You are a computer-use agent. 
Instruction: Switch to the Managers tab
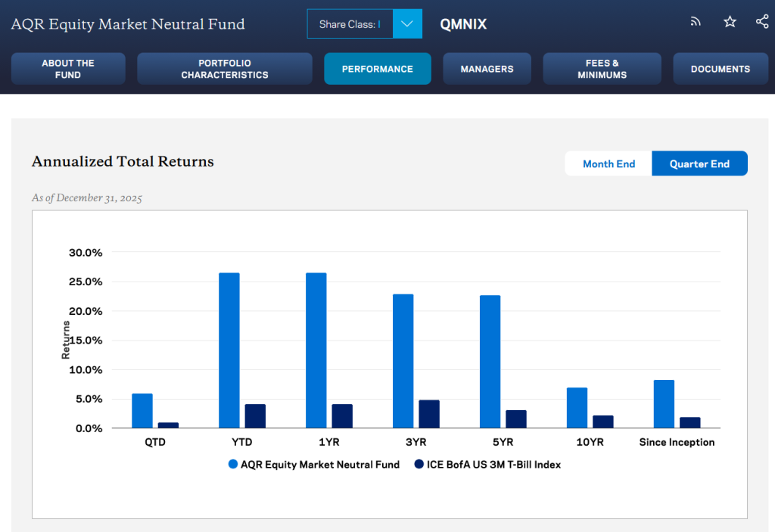(x=487, y=68)
